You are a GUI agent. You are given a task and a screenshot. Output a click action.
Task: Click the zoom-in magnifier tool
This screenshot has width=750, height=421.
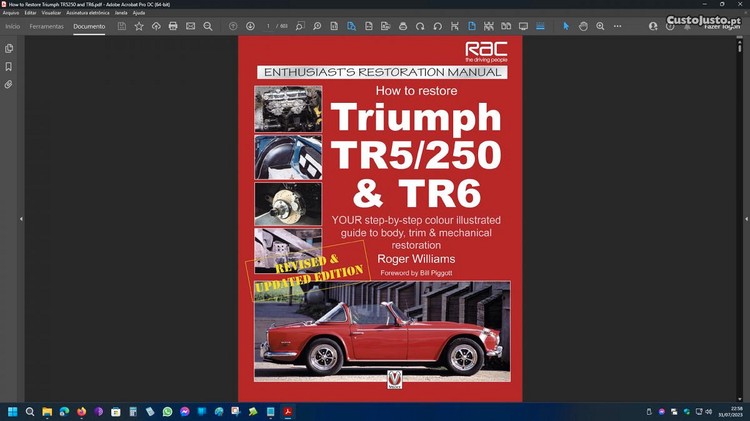click(x=600, y=26)
